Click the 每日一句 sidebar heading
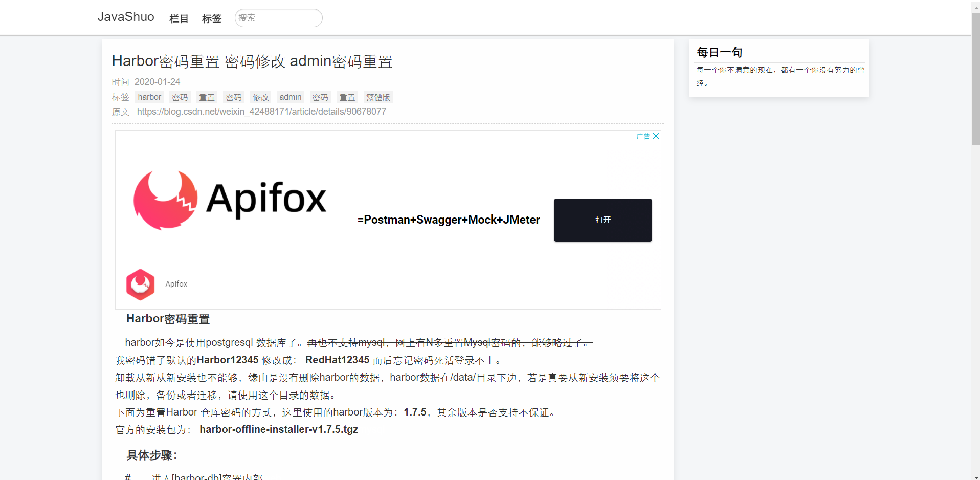The width and height of the screenshot is (980, 480). pyautogui.click(x=719, y=52)
